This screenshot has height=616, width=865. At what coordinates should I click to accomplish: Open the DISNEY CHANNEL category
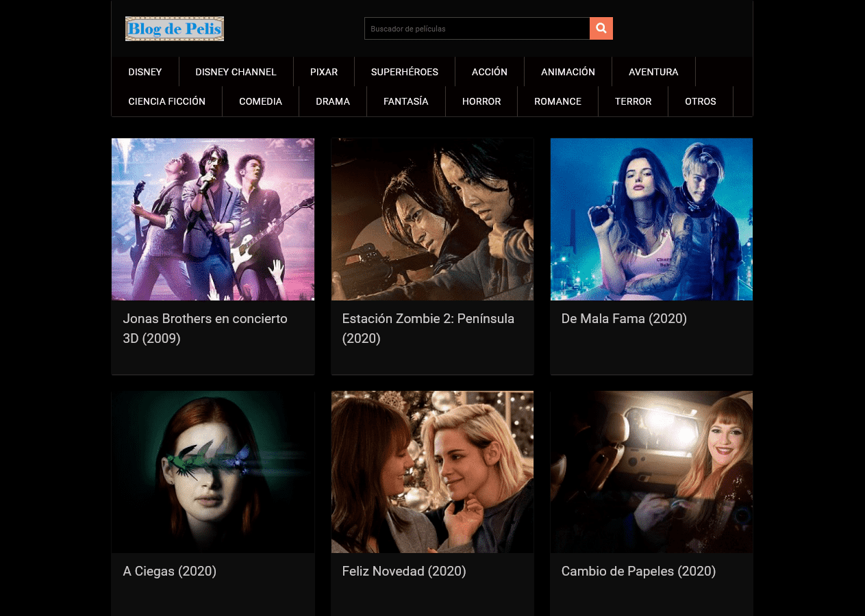(x=236, y=72)
